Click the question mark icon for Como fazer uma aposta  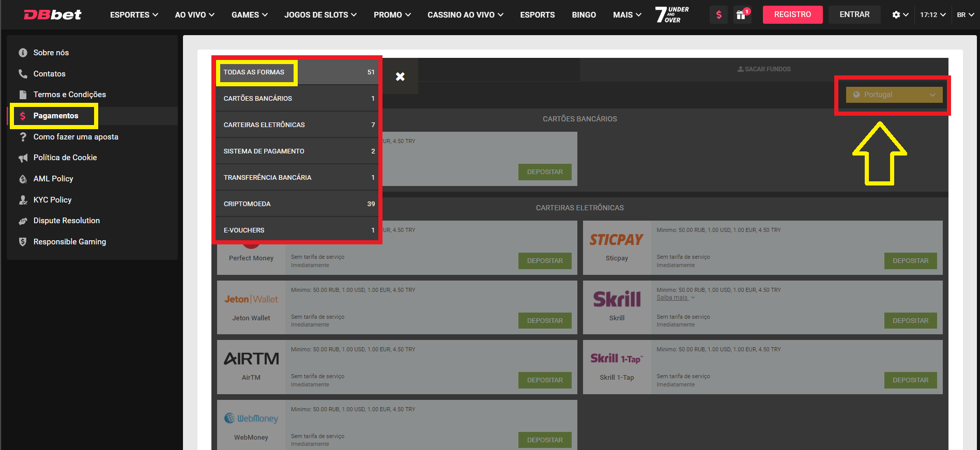click(x=23, y=137)
